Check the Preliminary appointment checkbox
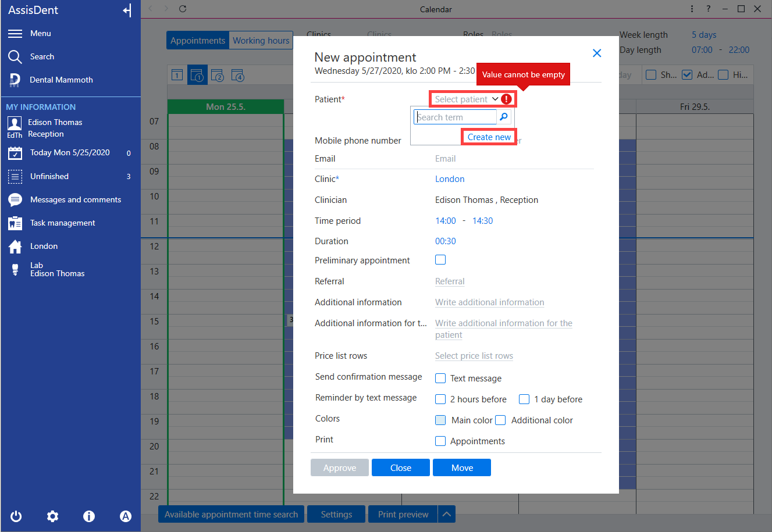 (440, 260)
